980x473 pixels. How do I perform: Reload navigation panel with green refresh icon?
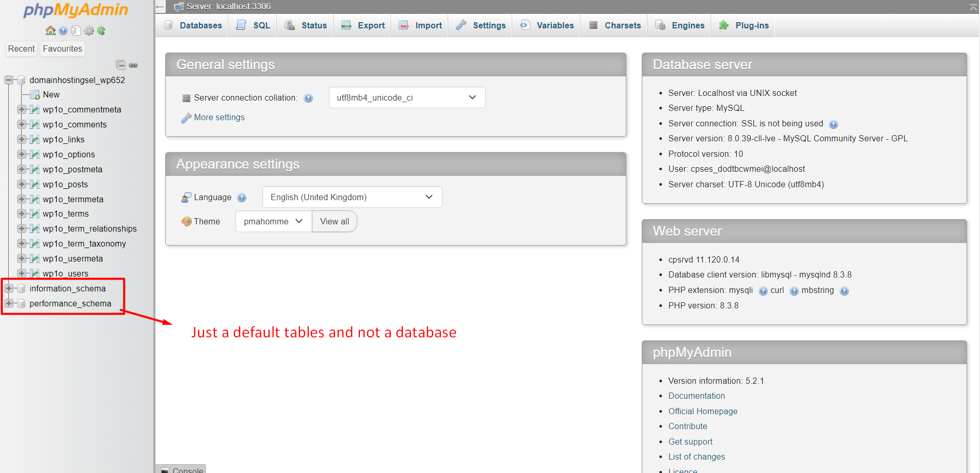(101, 31)
